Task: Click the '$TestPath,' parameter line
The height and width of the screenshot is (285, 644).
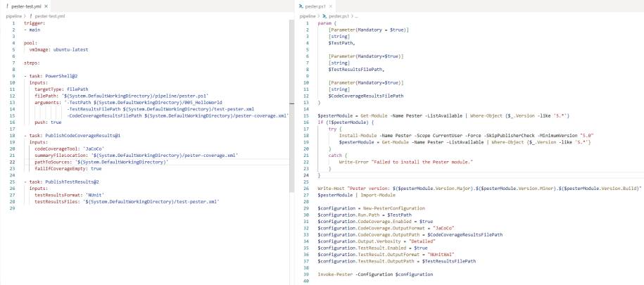Action: tap(342, 43)
